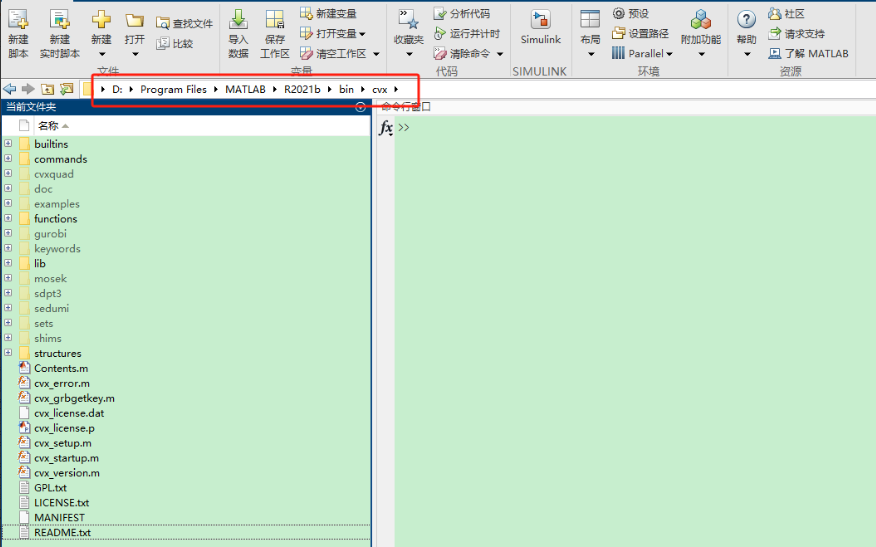876x547 pixels.
Task: Click 'Program Files' in address path
Action: click(173, 90)
